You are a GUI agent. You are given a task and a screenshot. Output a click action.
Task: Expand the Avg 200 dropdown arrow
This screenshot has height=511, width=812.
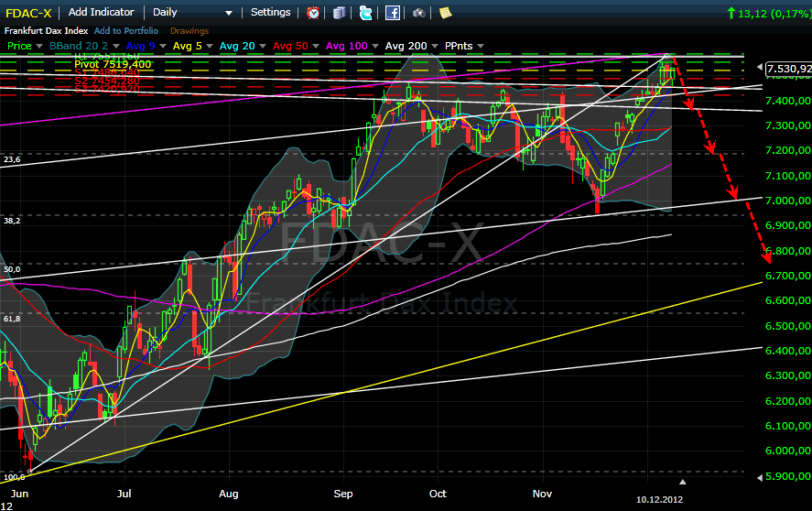[435, 46]
